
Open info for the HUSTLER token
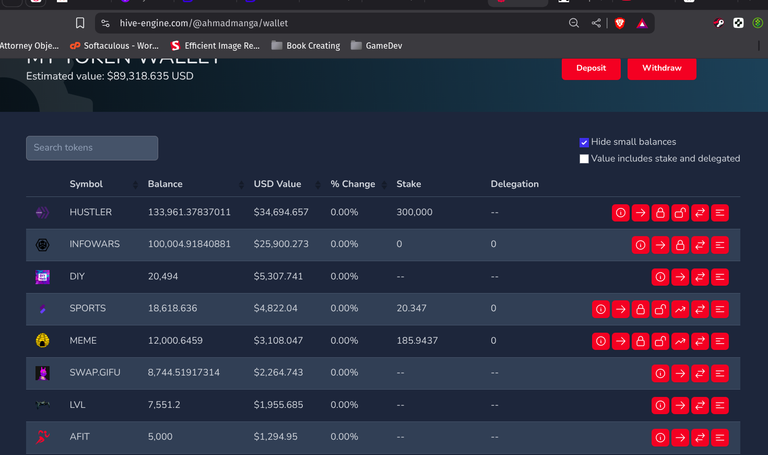tap(621, 213)
